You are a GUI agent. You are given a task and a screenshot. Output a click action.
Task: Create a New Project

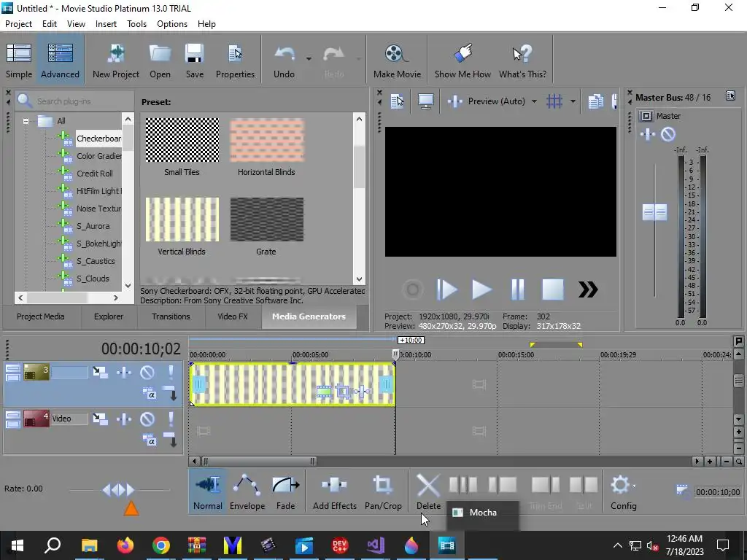116,60
